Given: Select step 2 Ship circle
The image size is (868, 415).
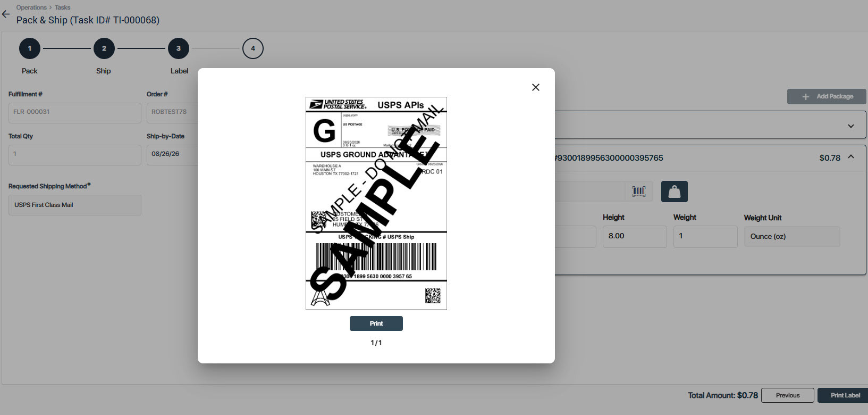Looking at the screenshot, I should [x=104, y=48].
